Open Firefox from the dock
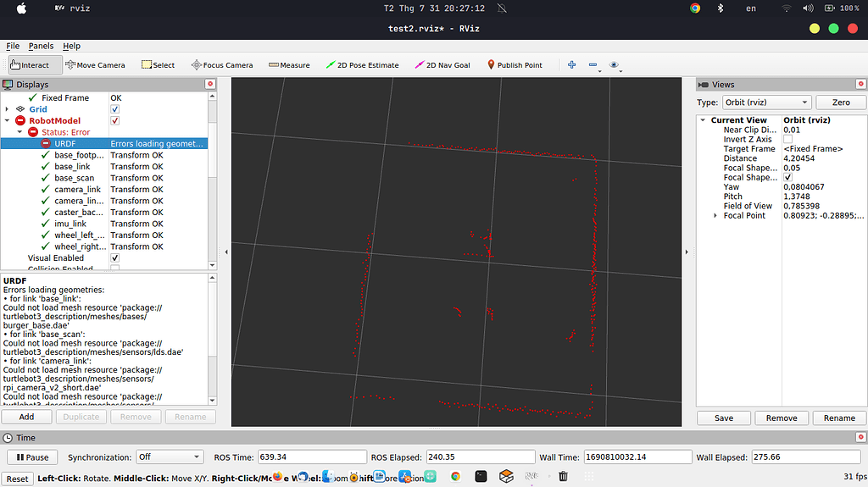This screenshot has height=487, width=868. (x=277, y=476)
